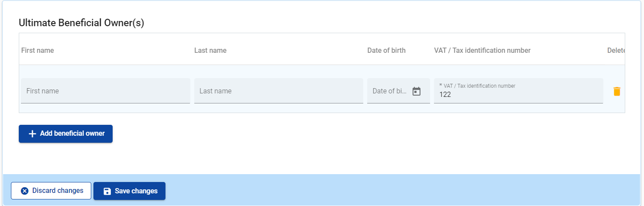Click the plus icon beside Add beneficial owner
644x206 pixels.
(x=32, y=134)
